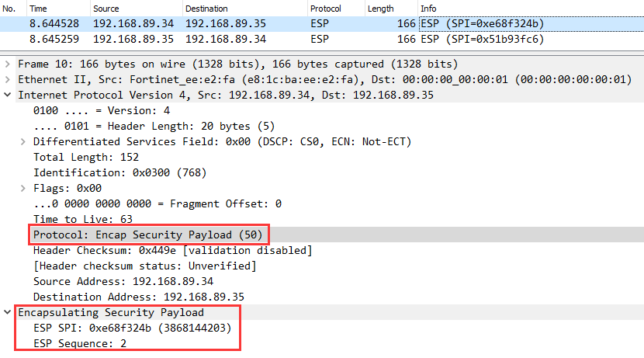This screenshot has width=644, height=358.
Task: Expand the Differentiated Services Field
Action: (23, 141)
